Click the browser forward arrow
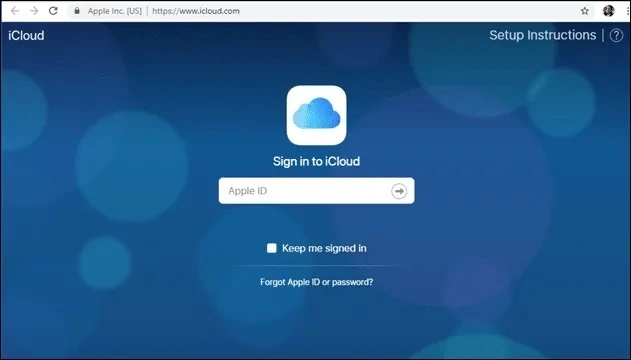Screen dimensions: 631x360 [34, 11]
